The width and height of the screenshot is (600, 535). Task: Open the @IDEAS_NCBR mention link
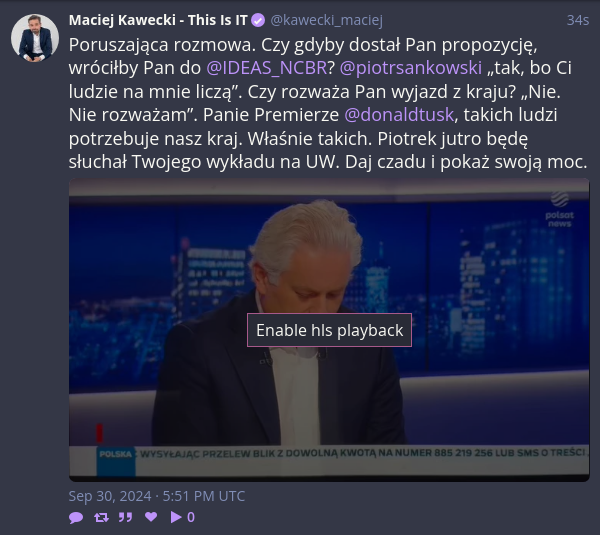(x=267, y=68)
